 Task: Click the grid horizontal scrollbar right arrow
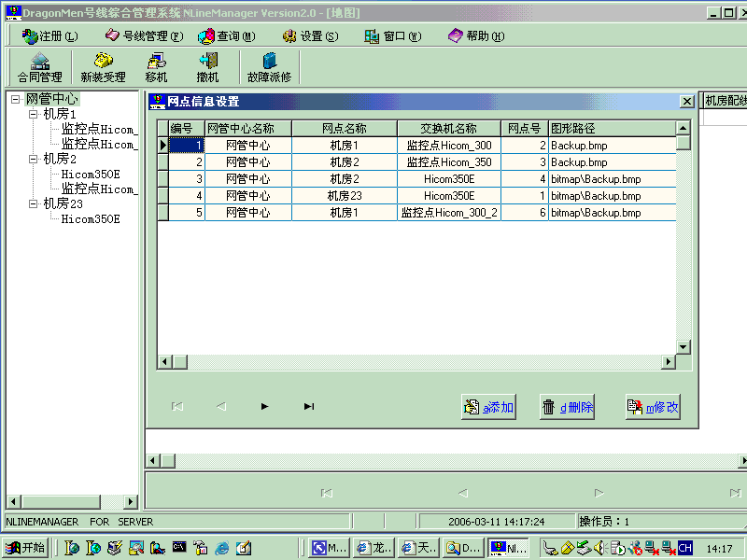coord(669,362)
